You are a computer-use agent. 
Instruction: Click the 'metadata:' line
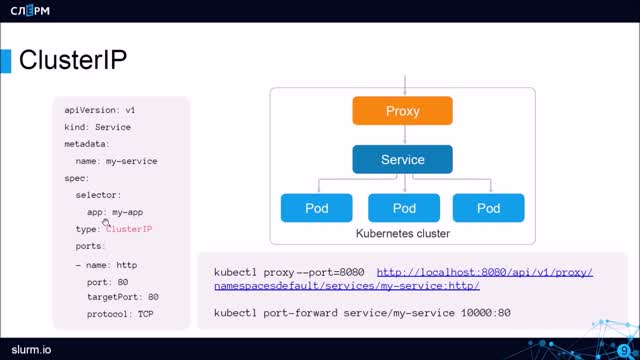pyautogui.click(x=87, y=144)
